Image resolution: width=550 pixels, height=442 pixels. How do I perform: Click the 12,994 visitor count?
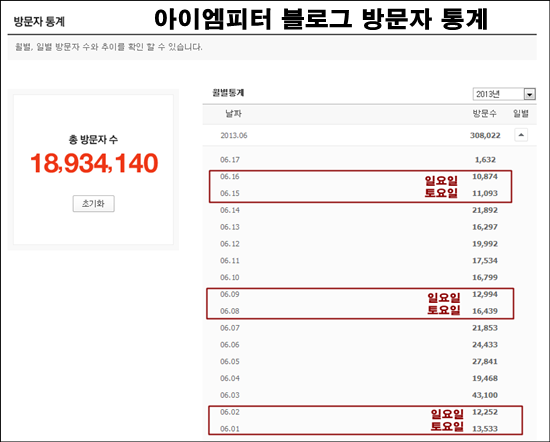point(485,294)
